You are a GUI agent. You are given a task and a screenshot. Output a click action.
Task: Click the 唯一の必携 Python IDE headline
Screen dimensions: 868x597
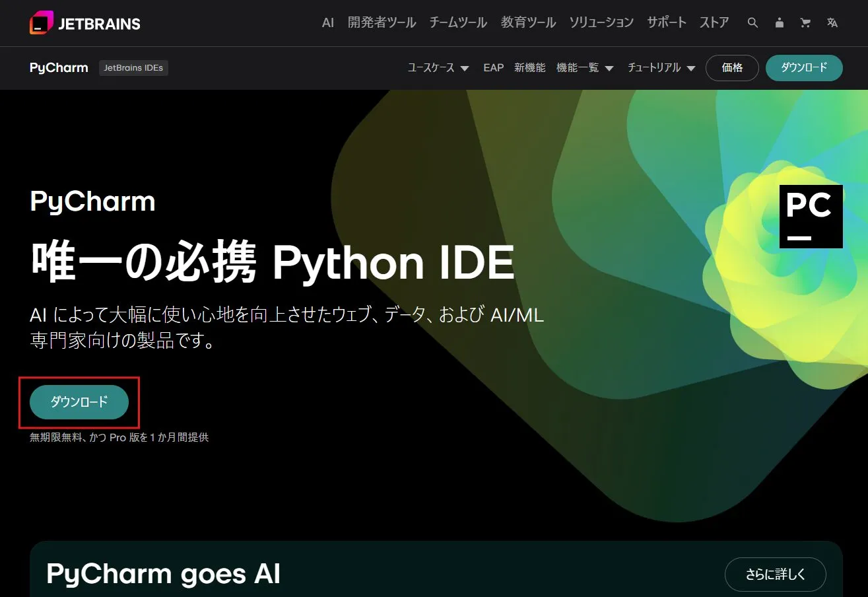pyautogui.click(x=272, y=262)
